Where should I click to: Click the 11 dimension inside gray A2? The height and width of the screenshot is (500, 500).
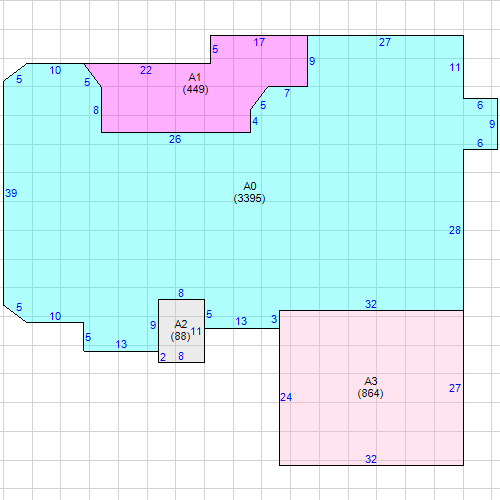coord(196,331)
